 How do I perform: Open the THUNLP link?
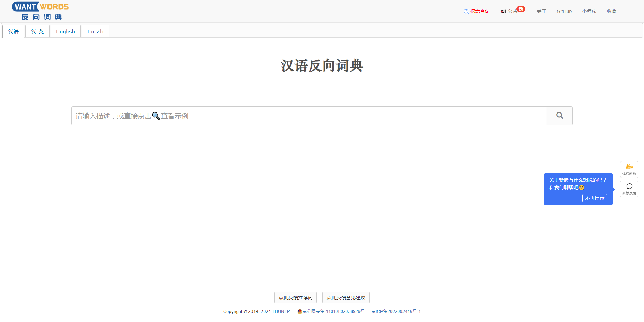tap(281, 312)
